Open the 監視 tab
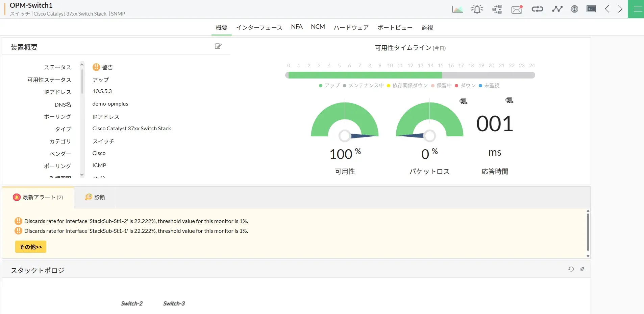Screen dimensions: 644x314 tap(427, 27)
